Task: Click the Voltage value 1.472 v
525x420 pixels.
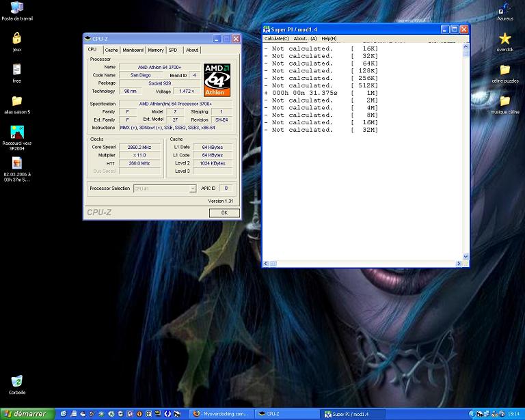Action: point(187,92)
